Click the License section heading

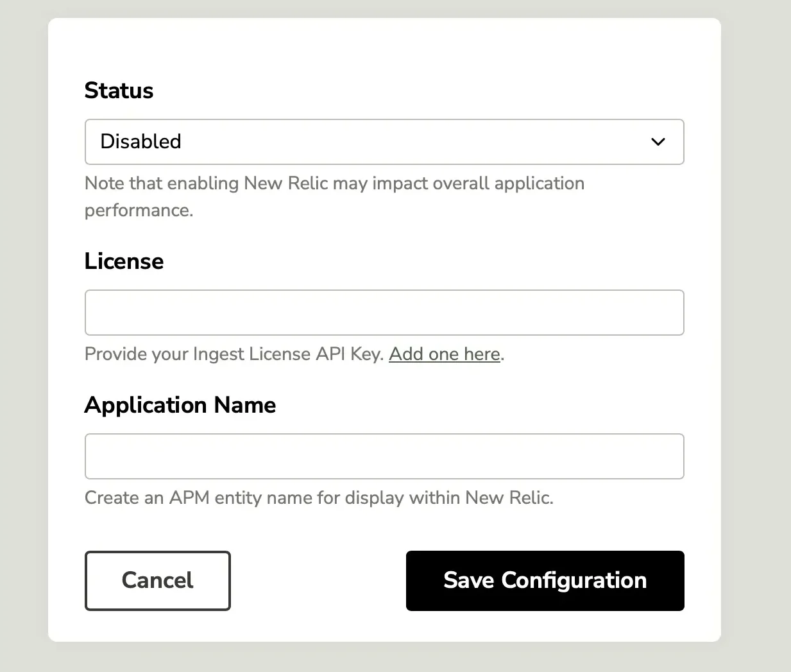point(124,261)
